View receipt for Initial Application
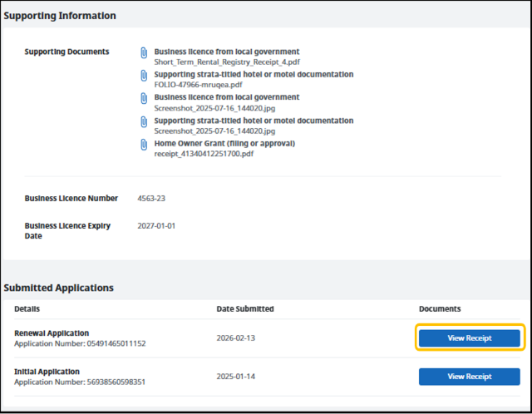The image size is (532, 414). point(469,377)
